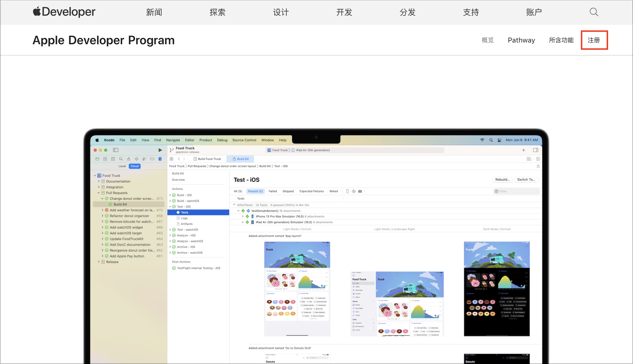The image size is (633, 364).
Task: Toggle Xcode navigator sidebar icon
Action: click(x=116, y=150)
